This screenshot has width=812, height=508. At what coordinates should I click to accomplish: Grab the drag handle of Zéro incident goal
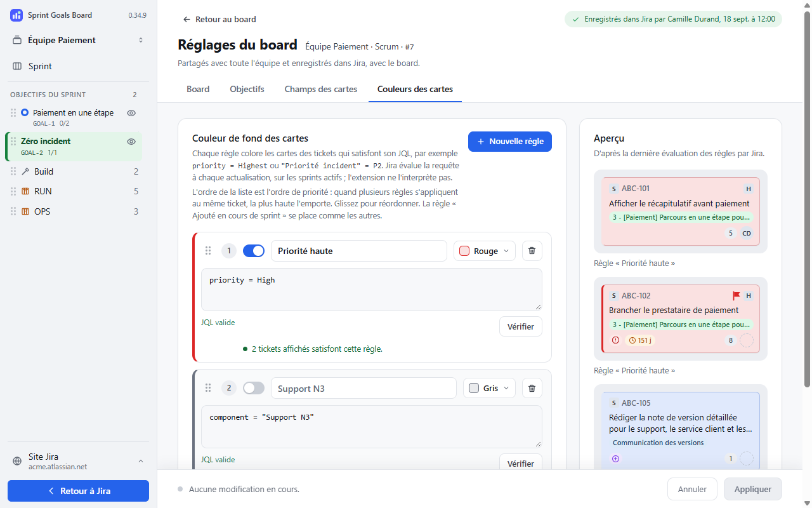pyautogui.click(x=13, y=141)
